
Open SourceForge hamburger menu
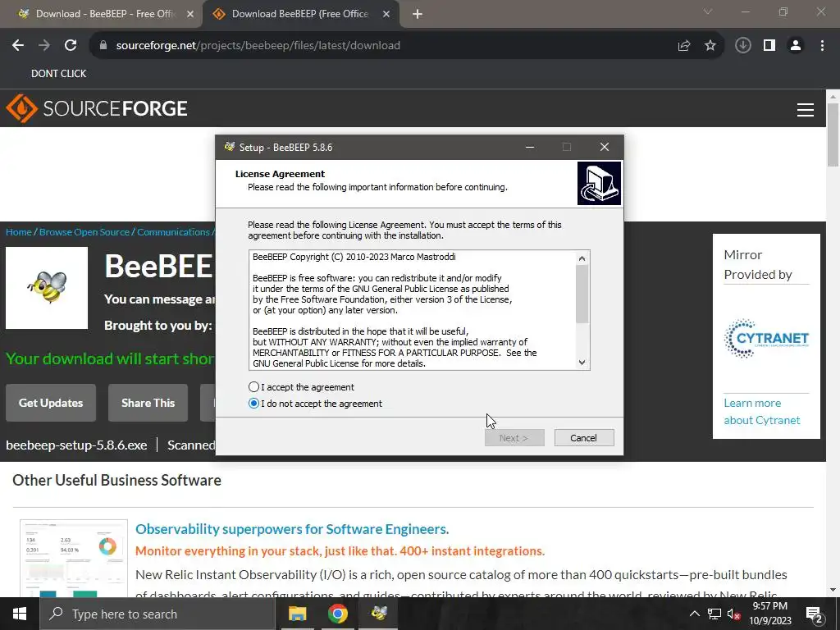click(806, 110)
